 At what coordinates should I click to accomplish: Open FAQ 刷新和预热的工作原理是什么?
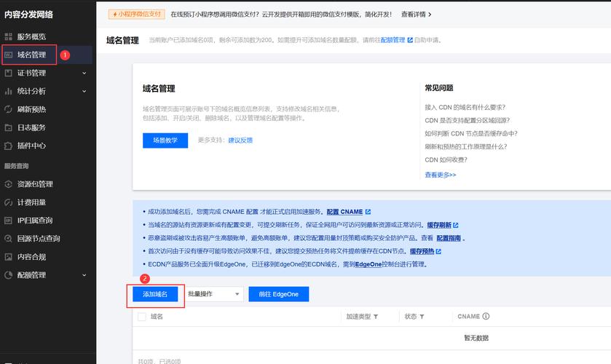[466, 146]
